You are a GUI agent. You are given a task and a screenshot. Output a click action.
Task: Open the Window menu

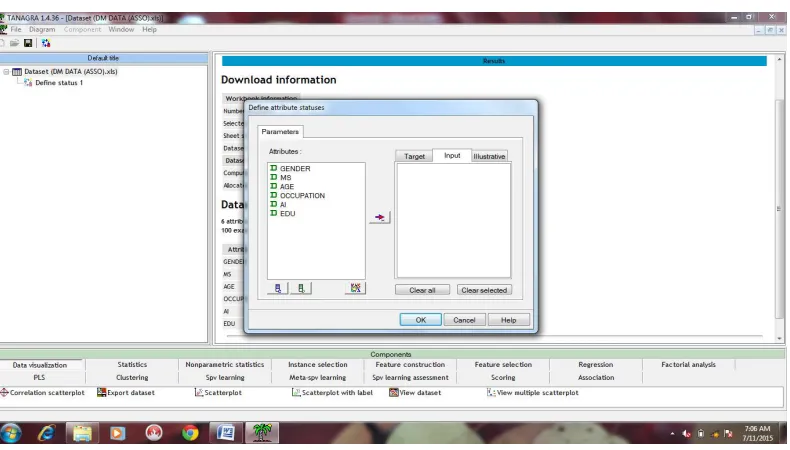[x=121, y=30]
